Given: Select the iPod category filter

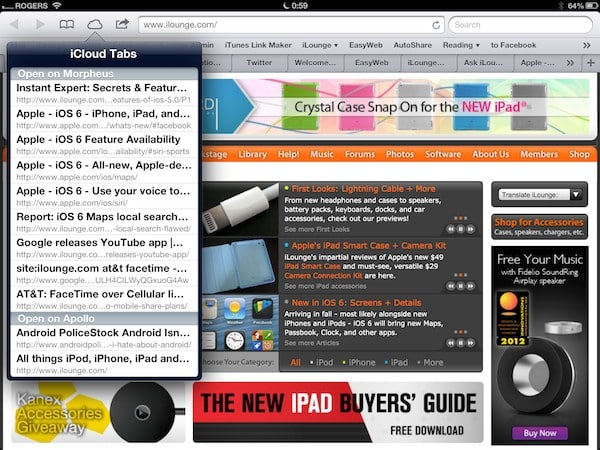Looking at the screenshot, I should coord(322,362).
